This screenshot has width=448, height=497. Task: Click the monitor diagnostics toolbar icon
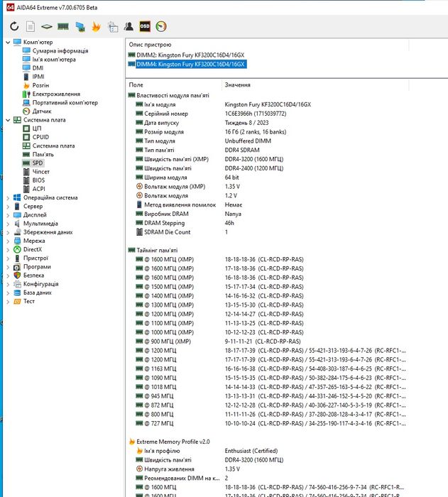tap(80, 27)
